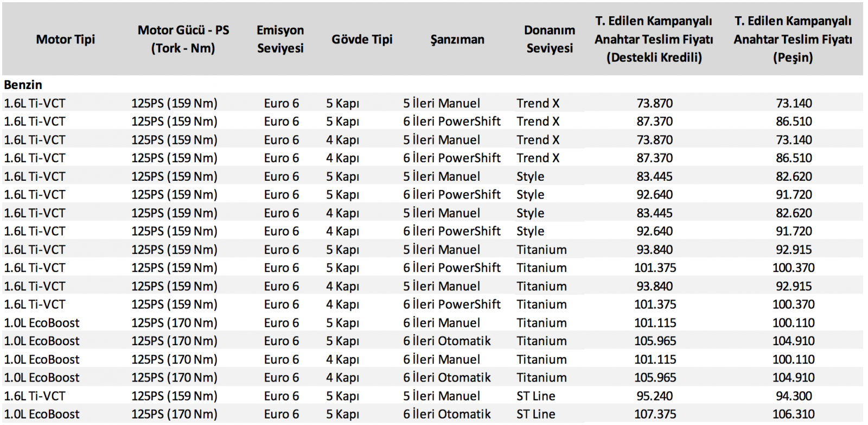
Task: Select the Benzin section label
Action: point(23,85)
